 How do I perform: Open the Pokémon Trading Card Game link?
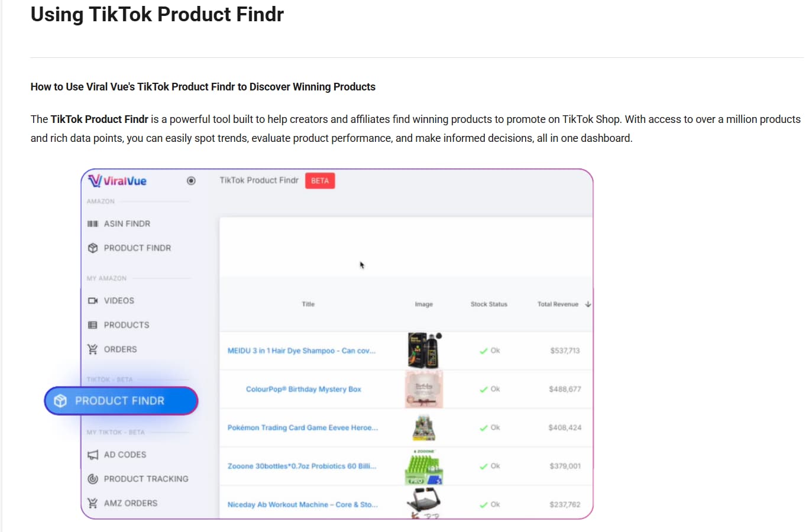coord(303,427)
